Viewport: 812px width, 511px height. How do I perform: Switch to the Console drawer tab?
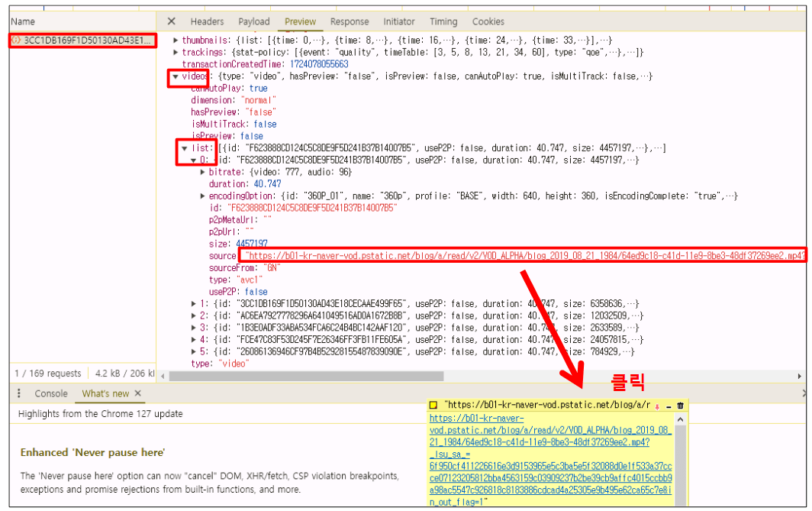click(50, 393)
